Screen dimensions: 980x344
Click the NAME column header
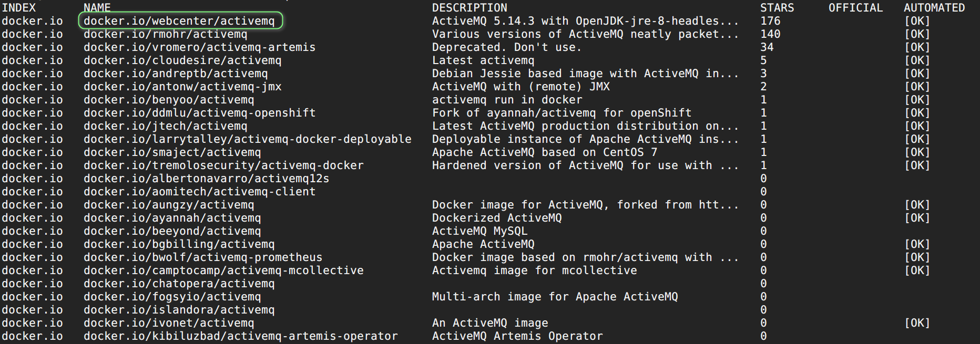click(x=97, y=8)
